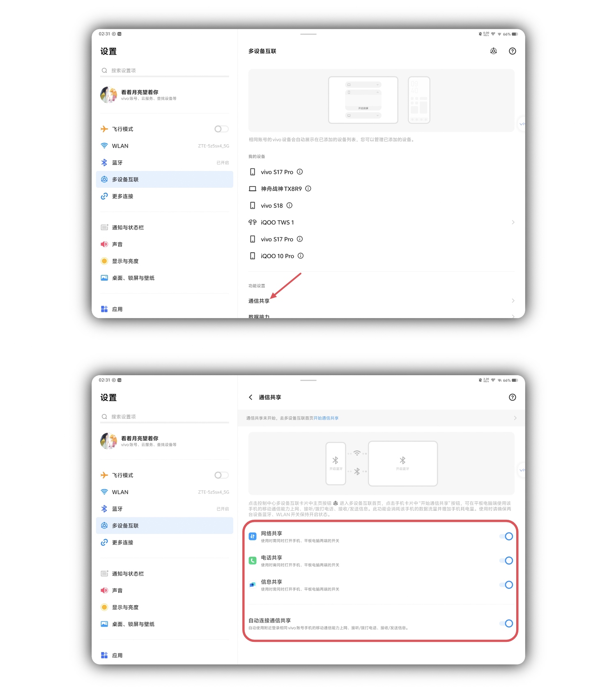The width and height of the screenshot is (616, 692).
Task: View info icon next to iQOO 10 Pro
Action: 301,256
